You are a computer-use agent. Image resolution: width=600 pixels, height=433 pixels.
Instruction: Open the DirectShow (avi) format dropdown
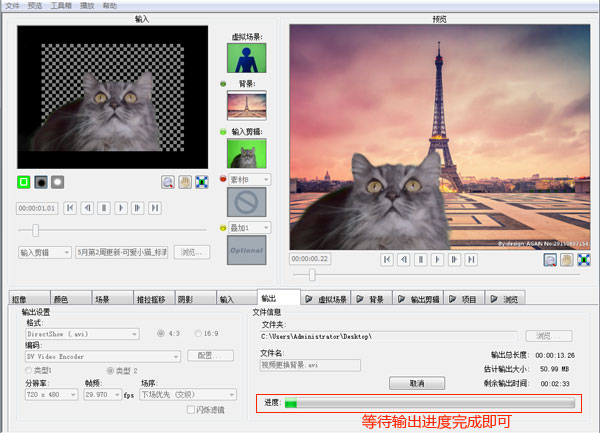point(82,334)
